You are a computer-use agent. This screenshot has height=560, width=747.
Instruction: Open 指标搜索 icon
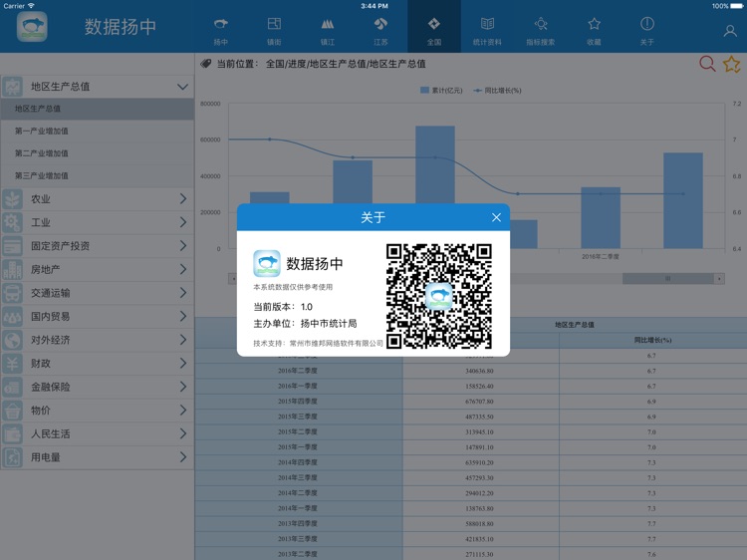tap(541, 24)
